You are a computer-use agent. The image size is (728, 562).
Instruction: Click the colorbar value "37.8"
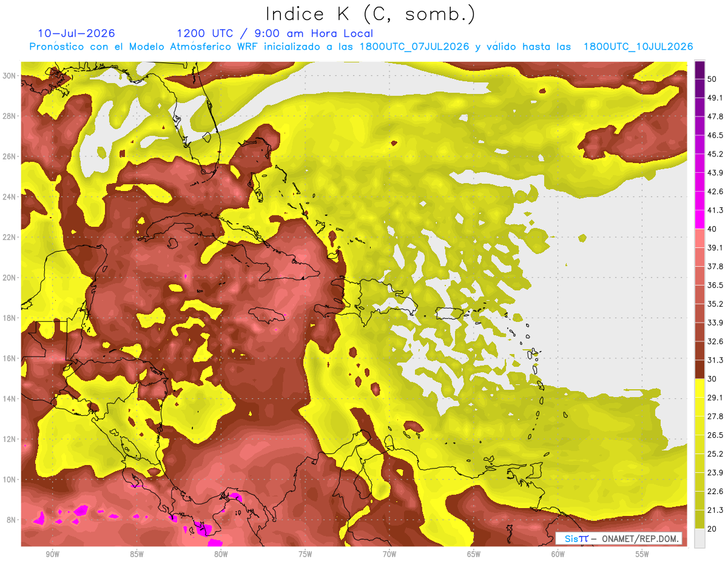715,266
